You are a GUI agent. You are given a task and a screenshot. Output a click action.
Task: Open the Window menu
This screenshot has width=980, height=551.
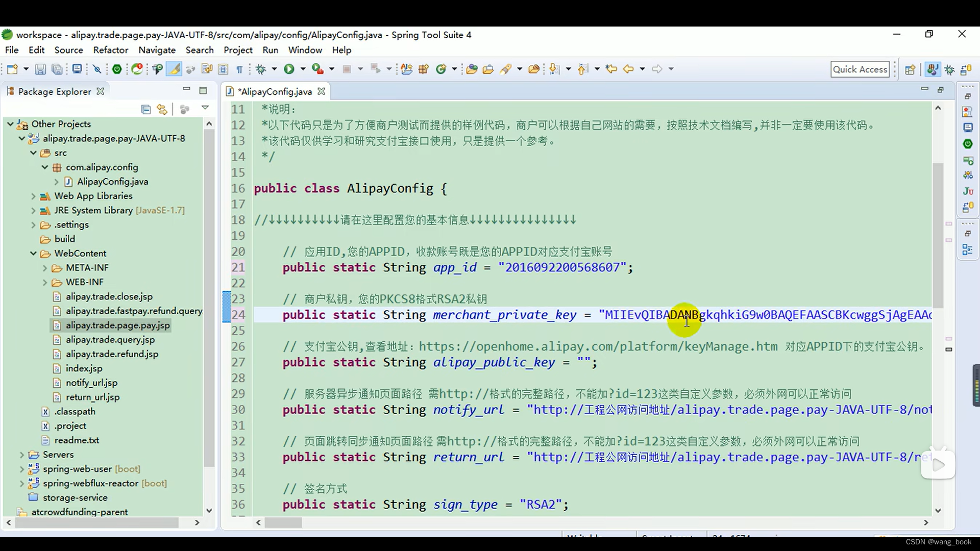click(305, 50)
